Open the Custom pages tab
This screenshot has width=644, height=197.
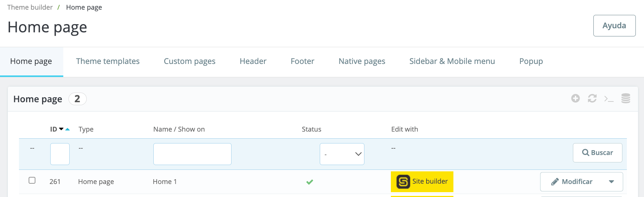coord(189,61)
